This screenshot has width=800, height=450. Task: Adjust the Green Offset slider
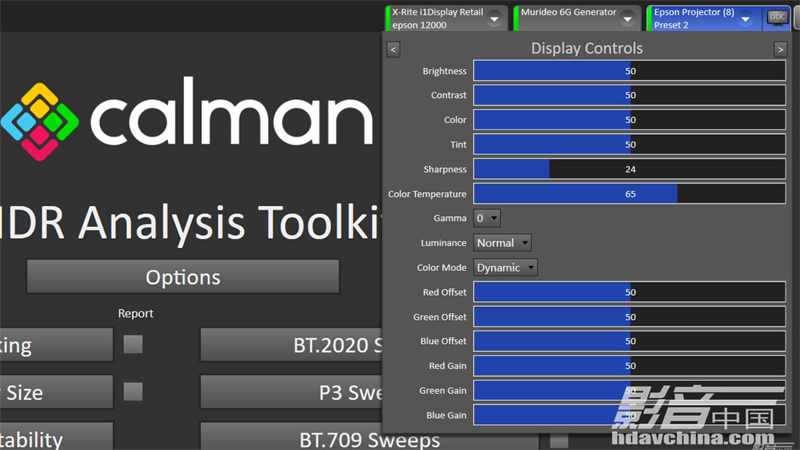(629, 317)
